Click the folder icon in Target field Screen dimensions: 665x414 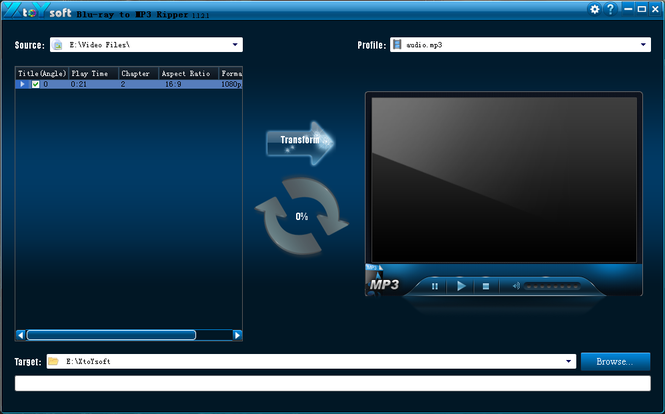53,361
